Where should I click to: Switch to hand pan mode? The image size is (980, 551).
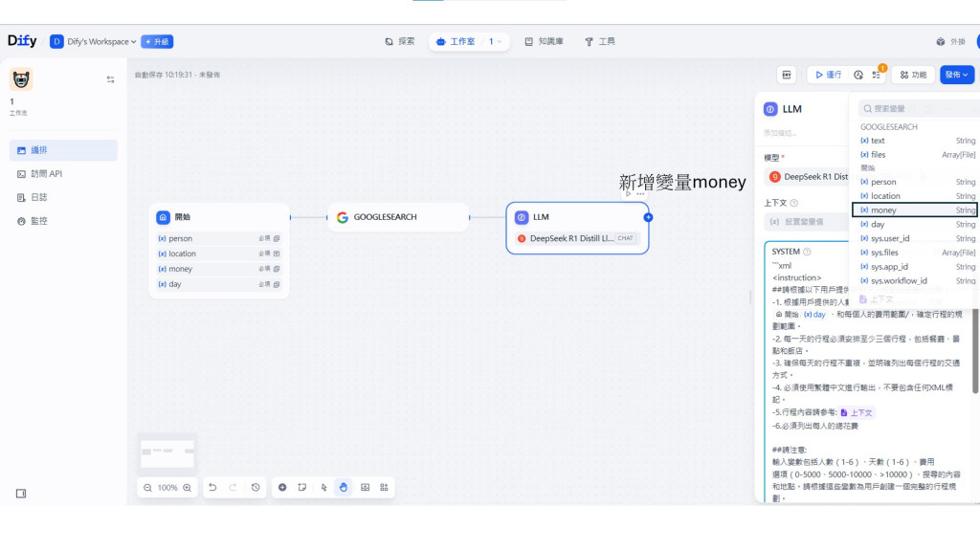click(344, 487)
